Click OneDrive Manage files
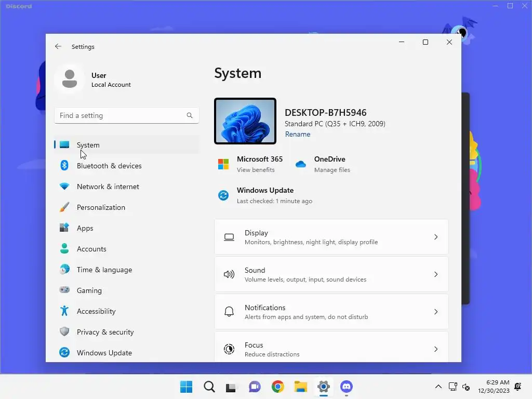The image size is (532, 399). pyautogui.click(x=332, y=170)
